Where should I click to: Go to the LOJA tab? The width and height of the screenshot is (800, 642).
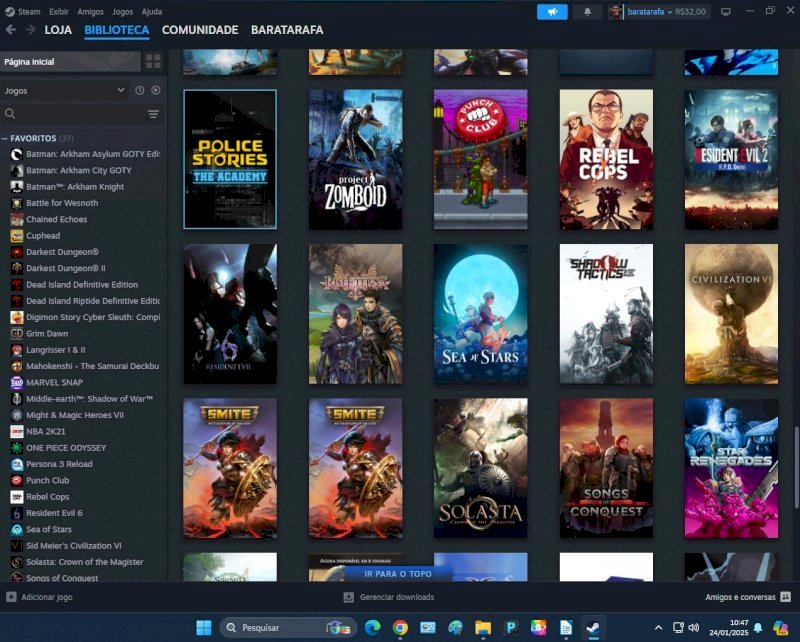(58, 30)
